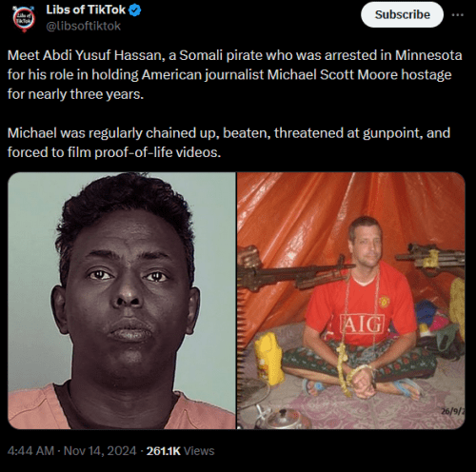
Task: Click the Nov 14, 2024 date
Action: coord(100,451)
